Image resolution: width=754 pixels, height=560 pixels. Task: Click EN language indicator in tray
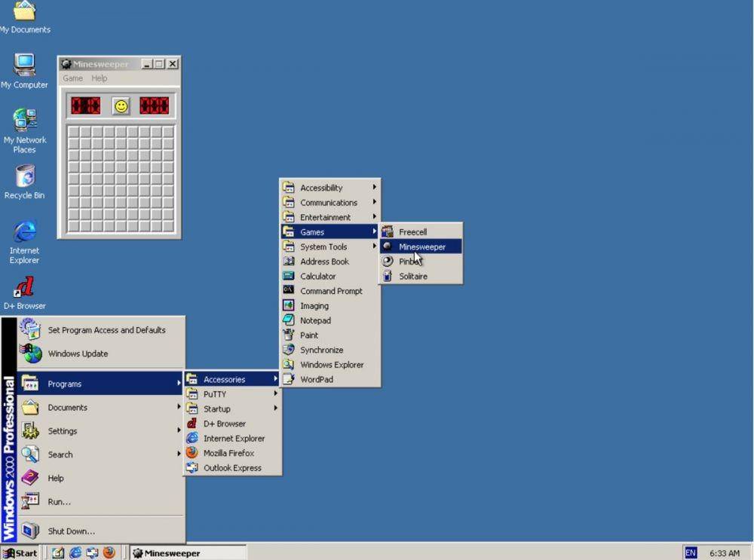pyautogui.click(x=691, y=552)
